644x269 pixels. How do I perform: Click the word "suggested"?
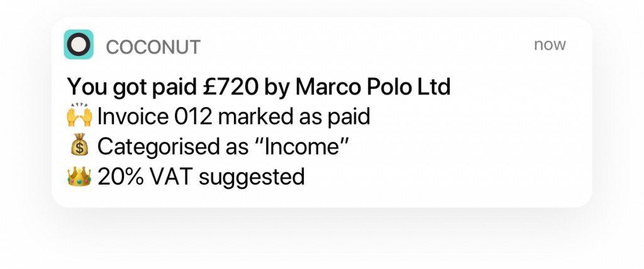252,178
